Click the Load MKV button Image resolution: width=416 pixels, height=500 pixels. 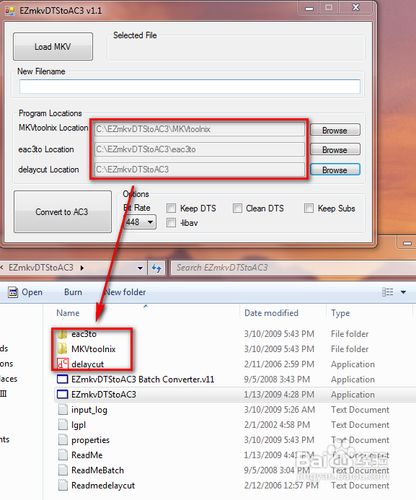53,47
